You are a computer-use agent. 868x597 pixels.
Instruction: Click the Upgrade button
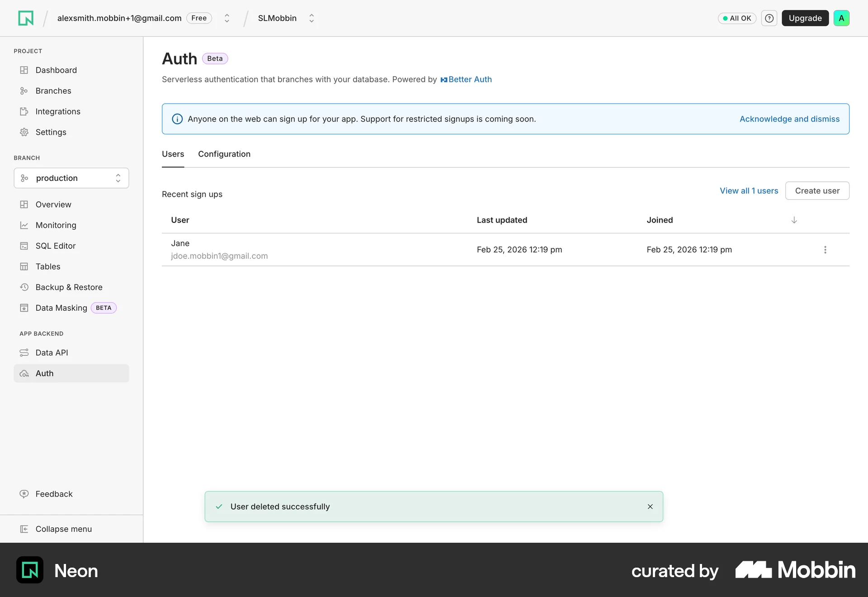tap(805, 18)
